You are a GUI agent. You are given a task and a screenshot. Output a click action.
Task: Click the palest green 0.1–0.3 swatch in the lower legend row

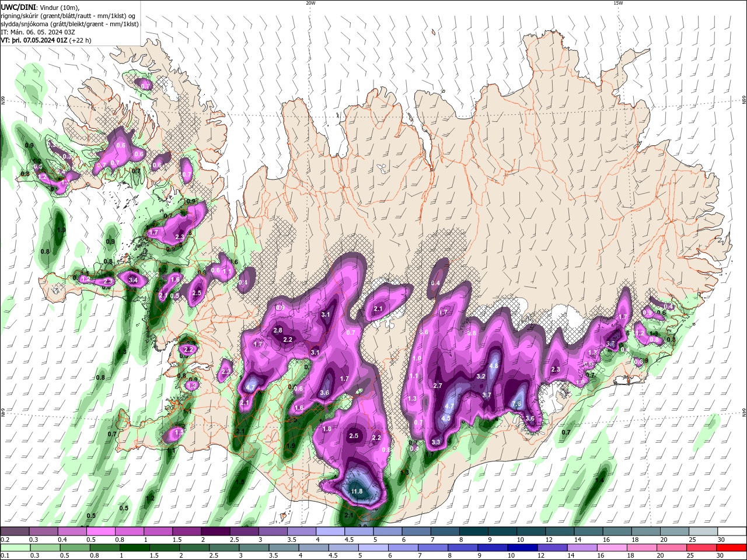point(16,548)
